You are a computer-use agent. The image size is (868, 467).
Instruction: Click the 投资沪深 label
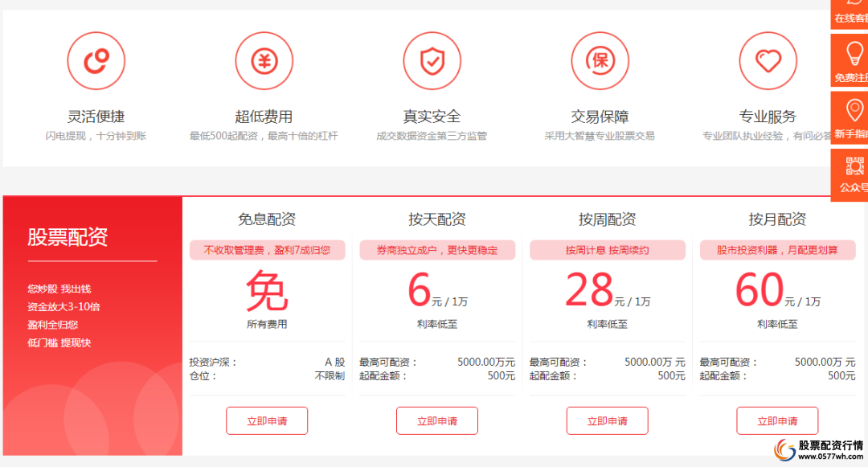click(x=212, y=363)
